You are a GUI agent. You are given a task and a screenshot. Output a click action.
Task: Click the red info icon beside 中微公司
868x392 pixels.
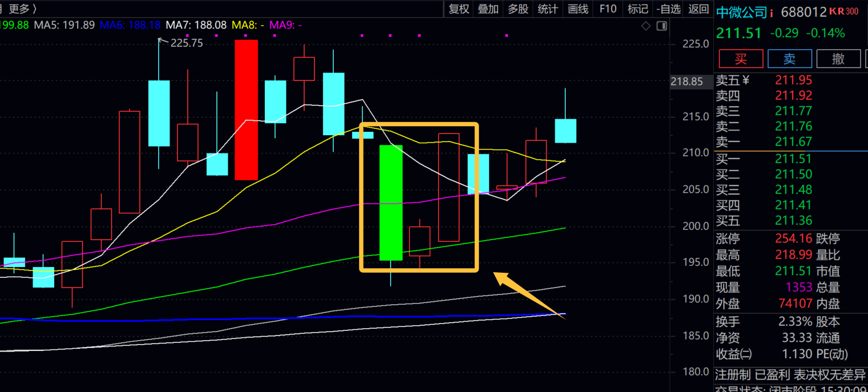(x=772, y=13)
